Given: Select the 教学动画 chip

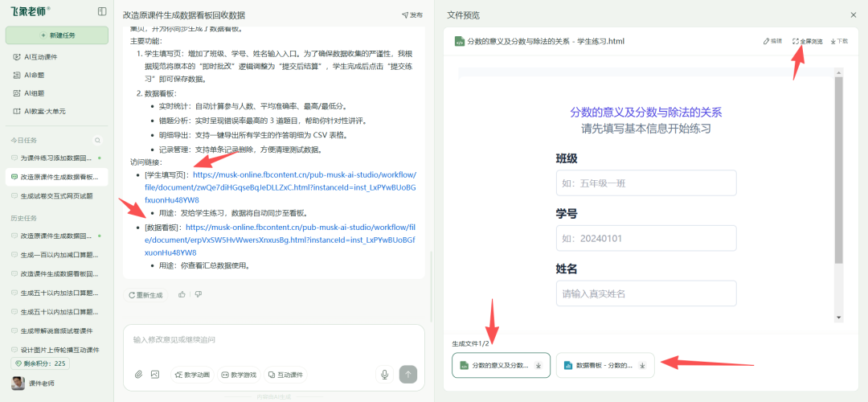Looking at the screenshot, I should pyautogui.click(x=192, y=375).
